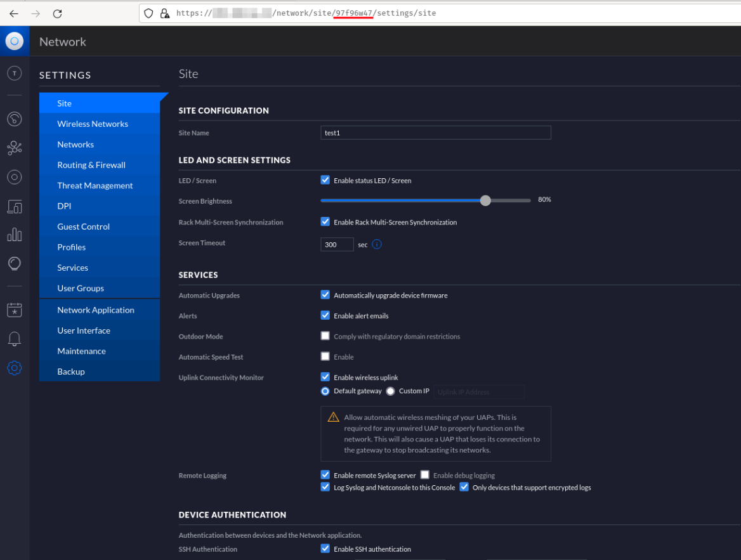This screenshot has width=741, height=560.
Task: Disable the status LED / Screen checkbox
Action: tap(325, 180)
